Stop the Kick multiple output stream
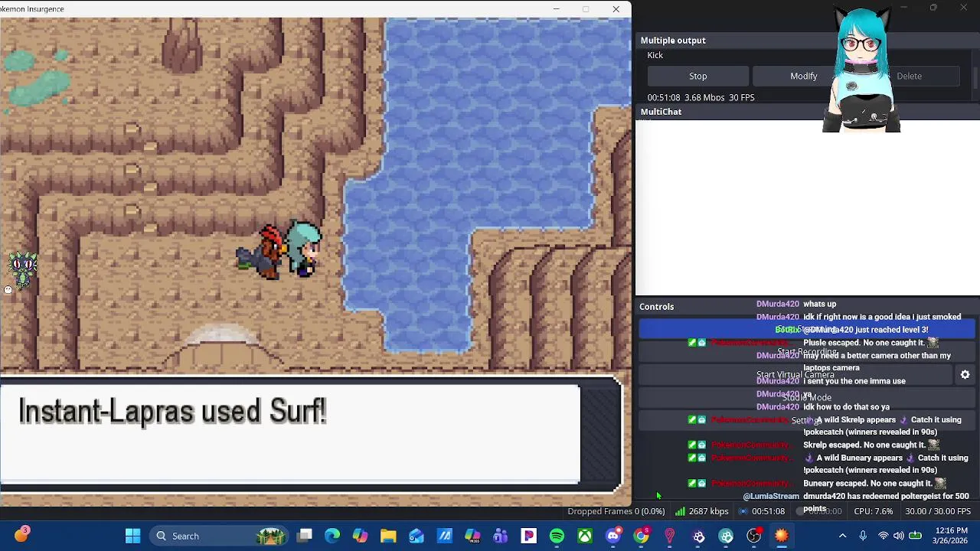Viewport: 980px width, 551px height. click(x=697, y=76)
